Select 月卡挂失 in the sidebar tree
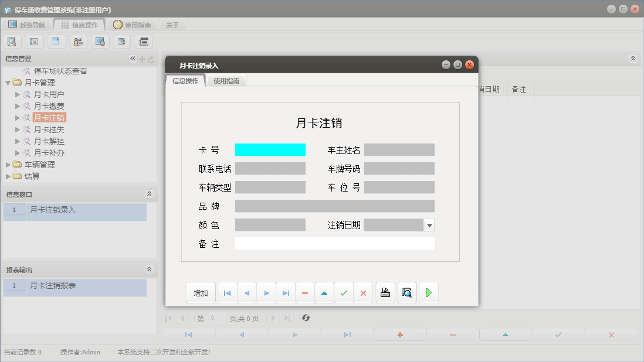This screenshot has width=644, height=362. pos(49,129)
